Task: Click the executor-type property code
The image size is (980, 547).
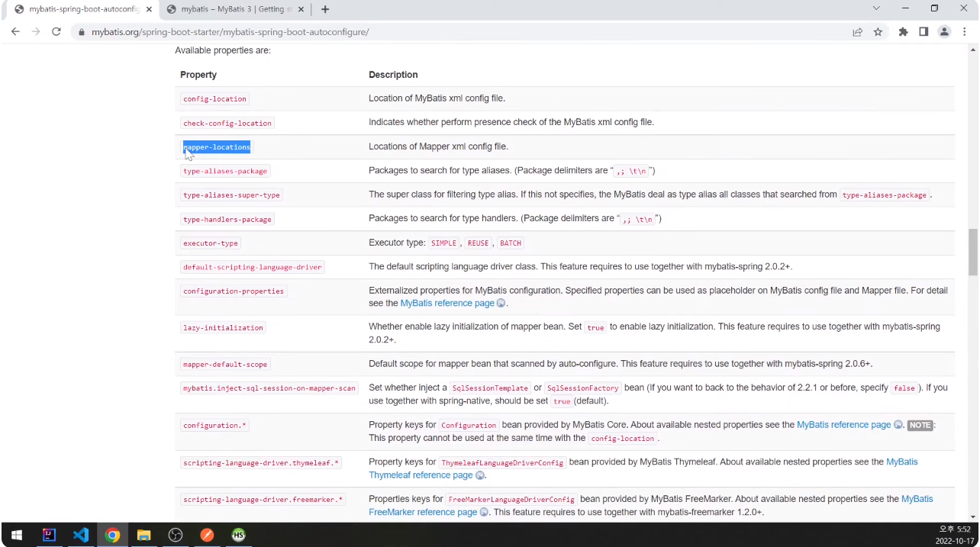Action: 211,243
